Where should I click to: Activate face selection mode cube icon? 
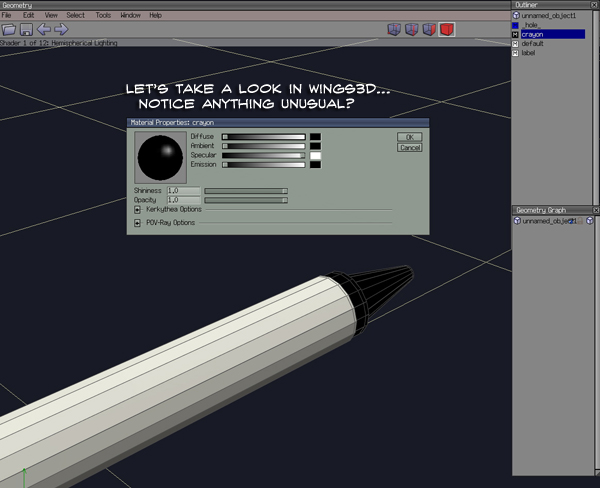(x=429, y=29)
